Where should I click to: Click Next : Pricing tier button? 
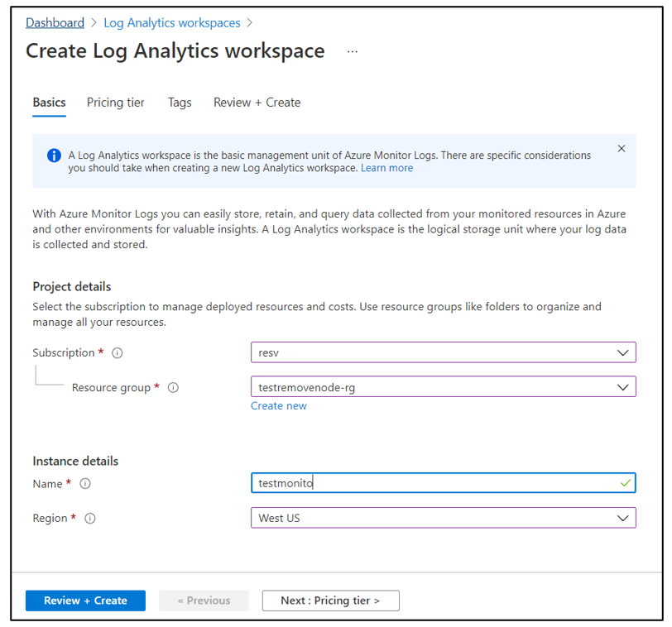tap(330, 601)
